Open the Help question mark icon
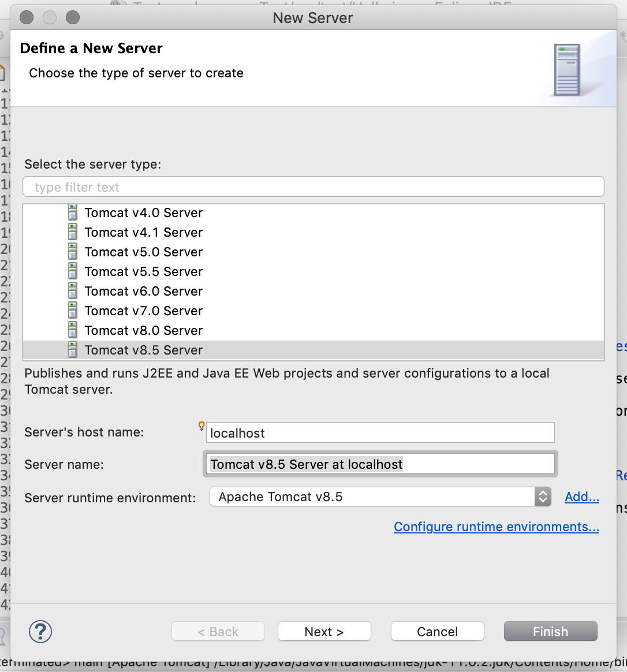Image resolution: width=627 pixels, height=672 pixels. click(x=40, y=631)
